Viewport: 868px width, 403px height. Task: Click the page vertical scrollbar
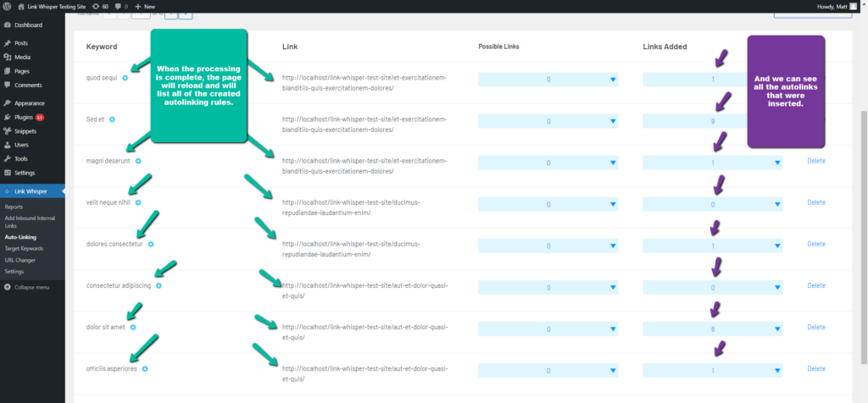tap(864, 236)
